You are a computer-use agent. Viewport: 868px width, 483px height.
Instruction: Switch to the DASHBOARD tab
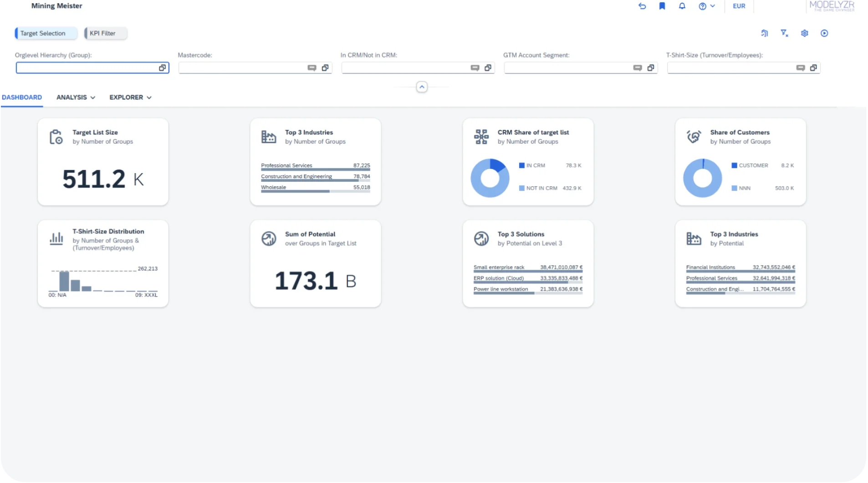tap(22, 98)
